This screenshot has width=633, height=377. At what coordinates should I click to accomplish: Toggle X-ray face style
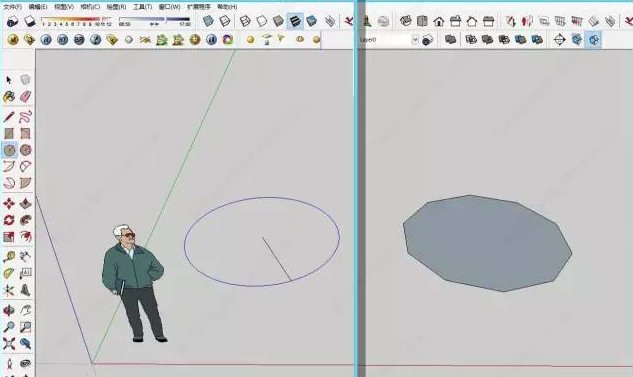[x=208, y=21]
